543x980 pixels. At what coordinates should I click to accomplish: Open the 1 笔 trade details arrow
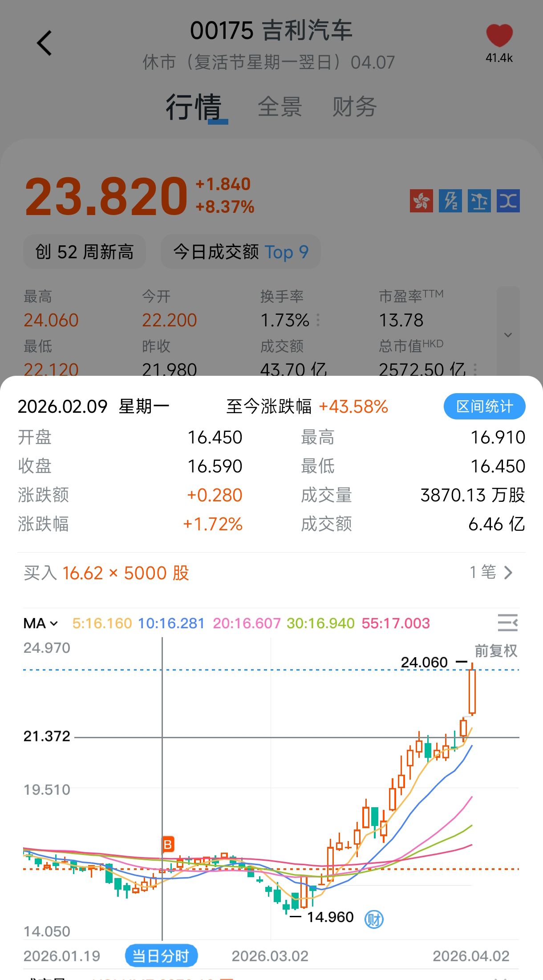pos(491,573)
